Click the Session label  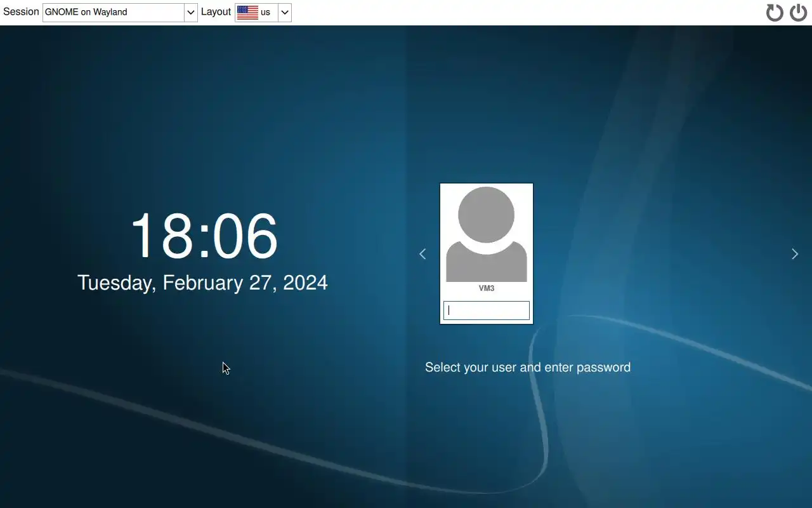(x=21, y=12)
